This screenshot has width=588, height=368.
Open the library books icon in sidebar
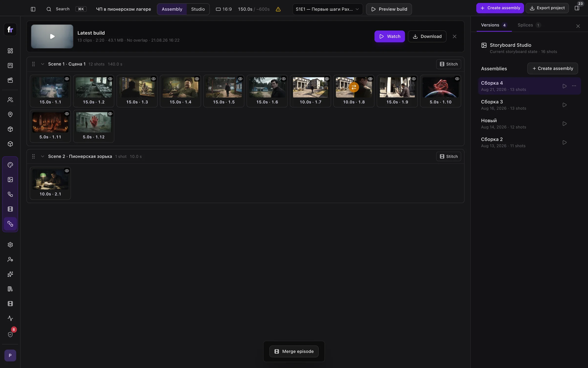[x=10, y=289]
